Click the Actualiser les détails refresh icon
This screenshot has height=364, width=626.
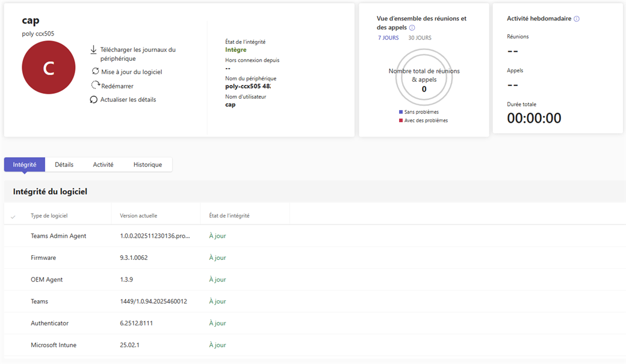pyautogui.click(x=94, y=99)
